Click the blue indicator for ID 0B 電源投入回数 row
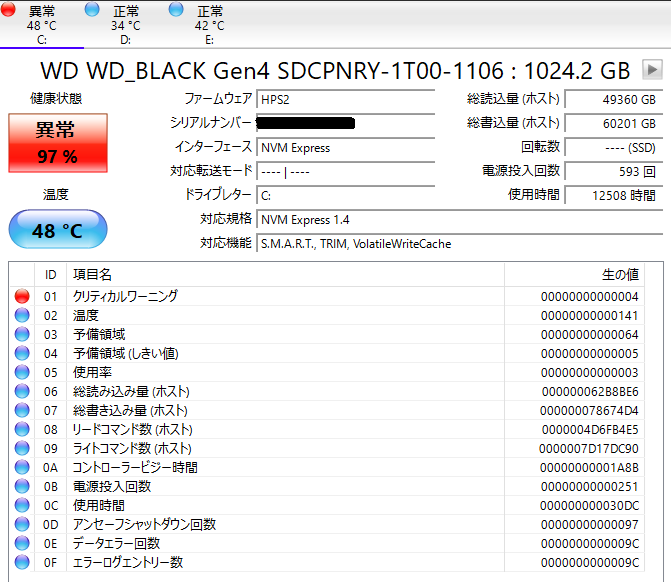 pyautogui.click(x=22, y=486)
